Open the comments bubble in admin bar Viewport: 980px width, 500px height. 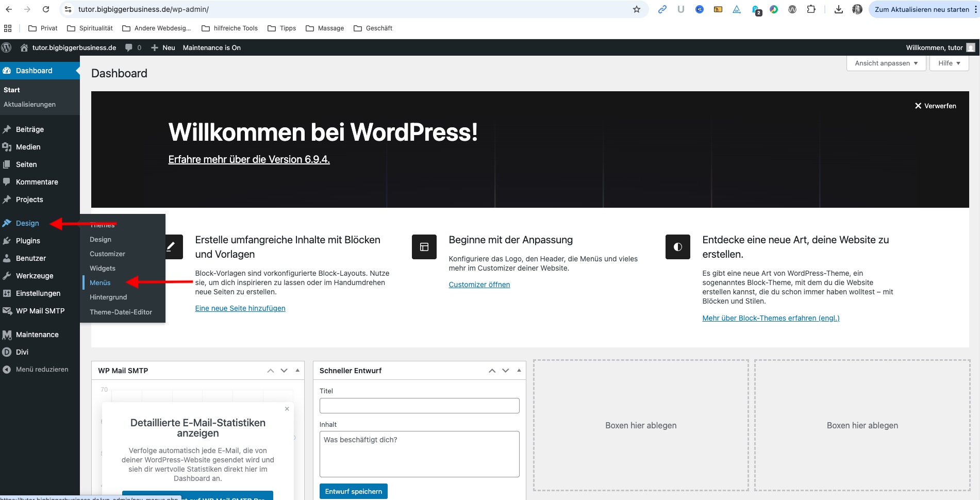pyautogui.click(x=133, y=47)
